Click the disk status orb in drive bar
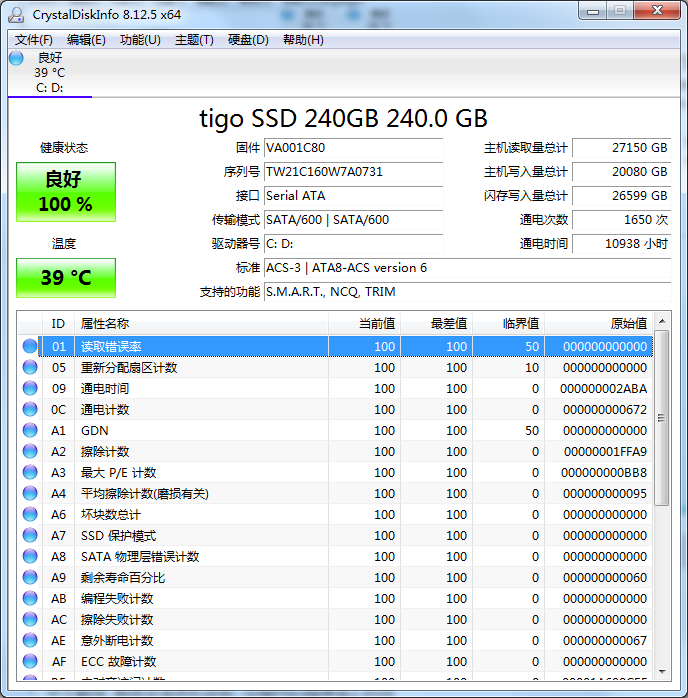The height and width of the screenshot is (698, 688). (16, 58)
